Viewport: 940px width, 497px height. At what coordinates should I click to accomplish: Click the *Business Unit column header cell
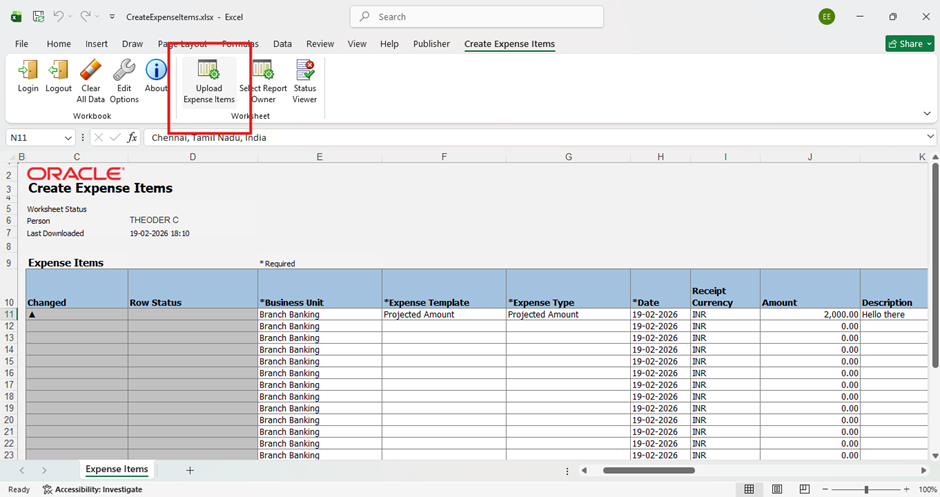click(x=320, y=288)
